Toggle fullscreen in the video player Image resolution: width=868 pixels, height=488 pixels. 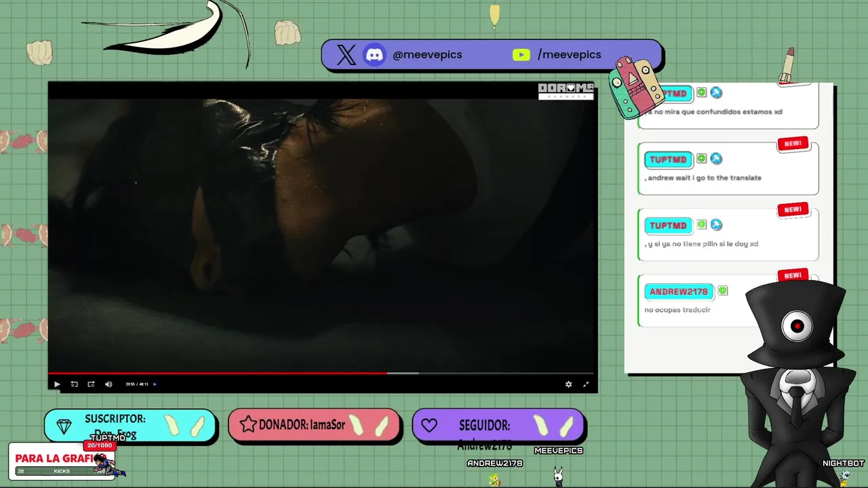click(586, 384)
